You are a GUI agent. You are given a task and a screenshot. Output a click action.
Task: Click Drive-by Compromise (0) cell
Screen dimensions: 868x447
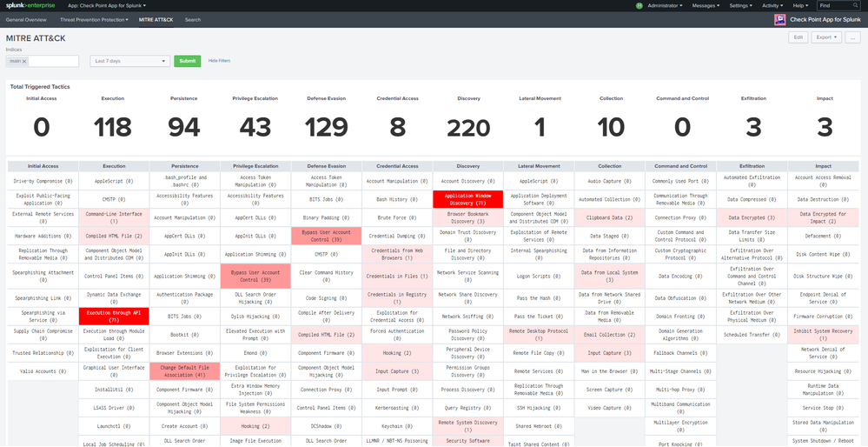[43, 181]
